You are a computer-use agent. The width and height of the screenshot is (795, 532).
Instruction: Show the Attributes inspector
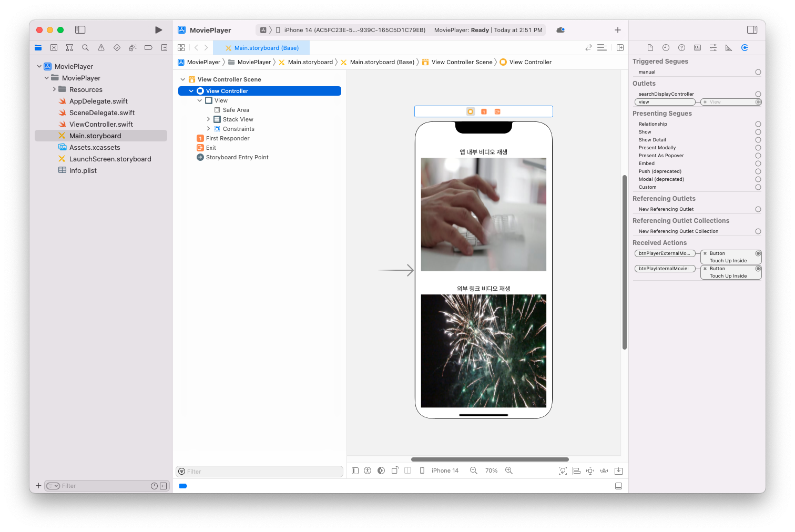click(713, 48)
